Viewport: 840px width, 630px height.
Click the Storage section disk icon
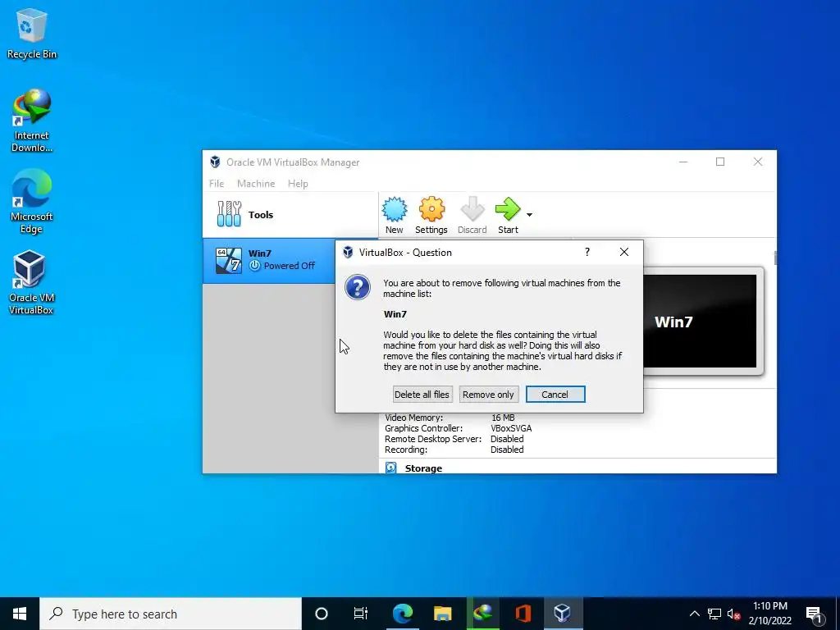(x=391, y=468)
